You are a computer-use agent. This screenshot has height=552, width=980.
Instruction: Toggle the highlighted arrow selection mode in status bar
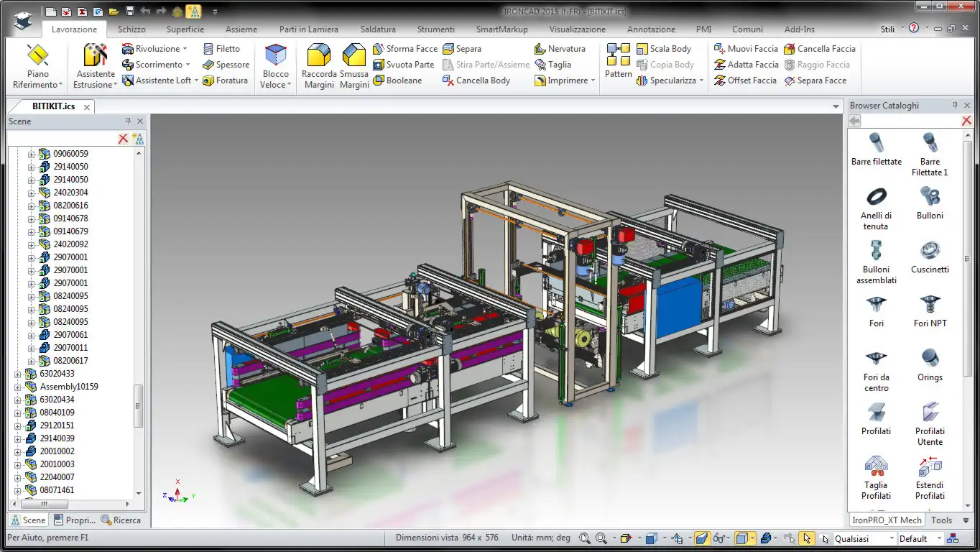coord(806,538)
